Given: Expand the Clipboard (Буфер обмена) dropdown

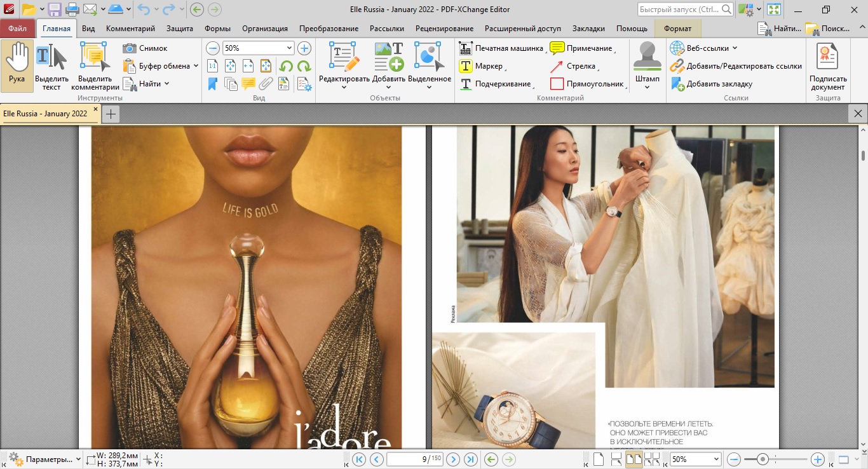Looking at the screenshot, I should pos(196,66).
